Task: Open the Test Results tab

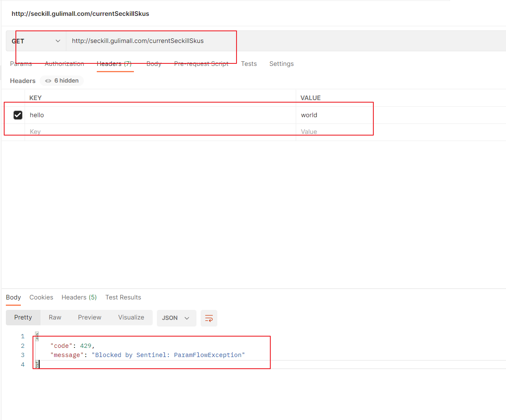Action: (x=123, y=297)
